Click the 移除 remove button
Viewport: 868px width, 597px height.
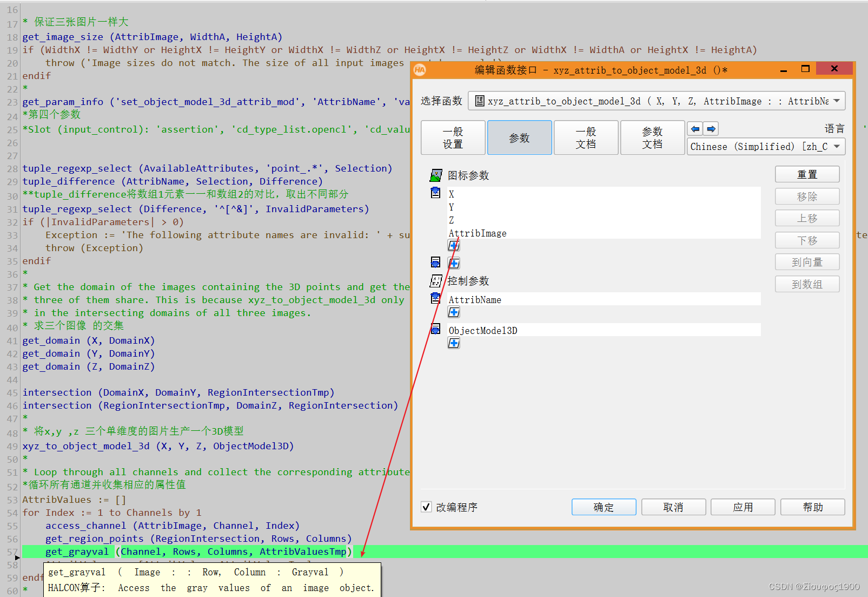coord(807,196)
